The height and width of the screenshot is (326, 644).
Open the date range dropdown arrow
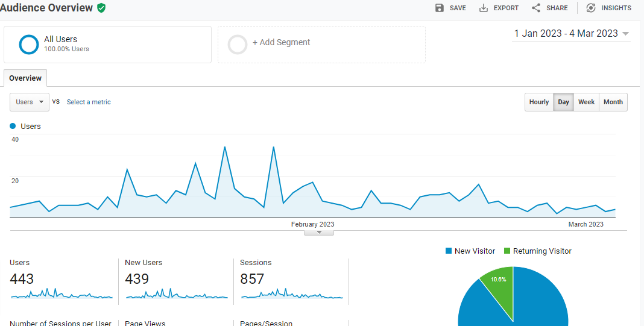(625, 34)
